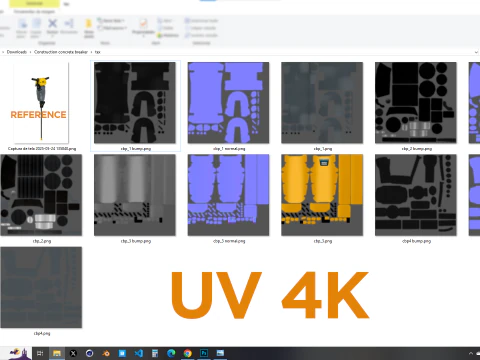Open Cinema 4D taskbar icon
Viewport: 480px width, 360px height.
(x=89, y=353)
